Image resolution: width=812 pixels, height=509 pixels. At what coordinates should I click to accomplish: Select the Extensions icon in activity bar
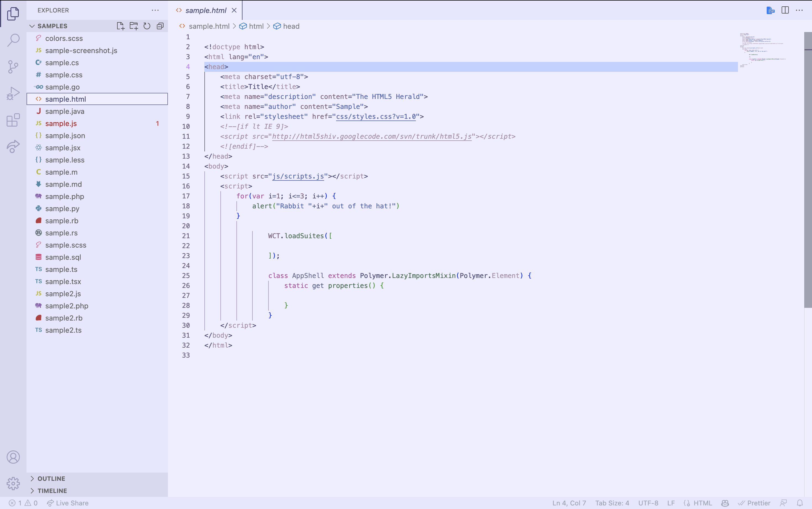click(x=14, y=120)
